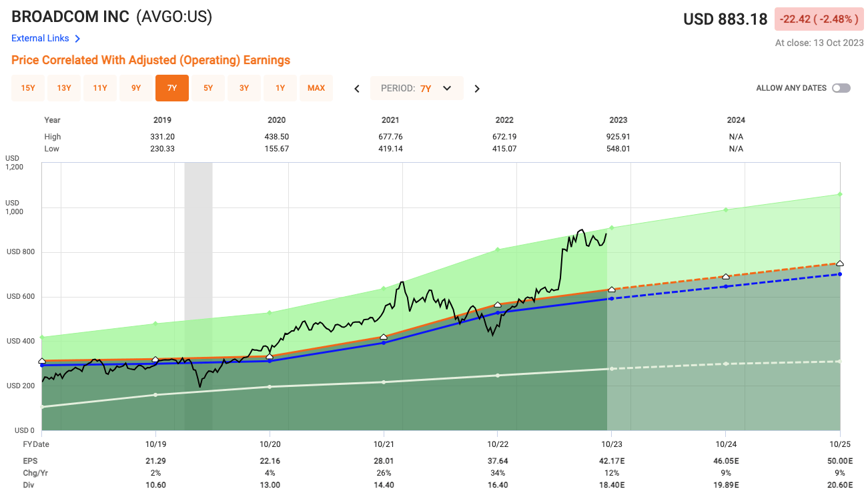
Task: Go to previous period with left arrow
Action: [357, 89]
